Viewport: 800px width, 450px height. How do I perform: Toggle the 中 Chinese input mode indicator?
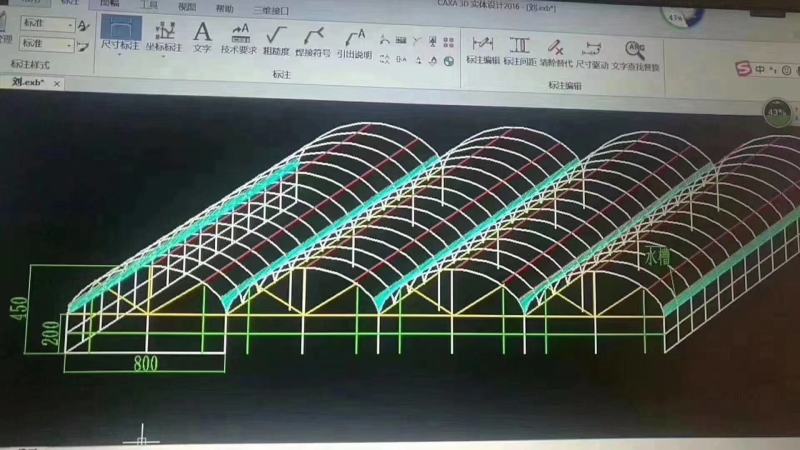point(761,69)
